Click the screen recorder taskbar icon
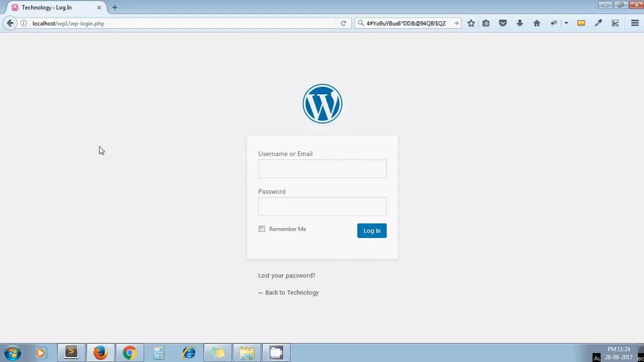The height and width of the screenshot is (362, 644). coord(276,352)
